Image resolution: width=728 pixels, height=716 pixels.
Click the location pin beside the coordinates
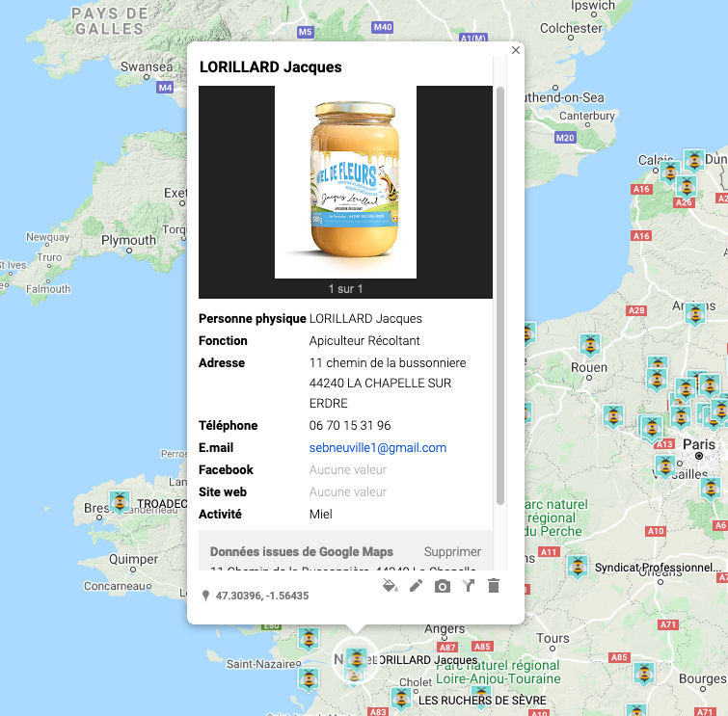coord(205,596)
